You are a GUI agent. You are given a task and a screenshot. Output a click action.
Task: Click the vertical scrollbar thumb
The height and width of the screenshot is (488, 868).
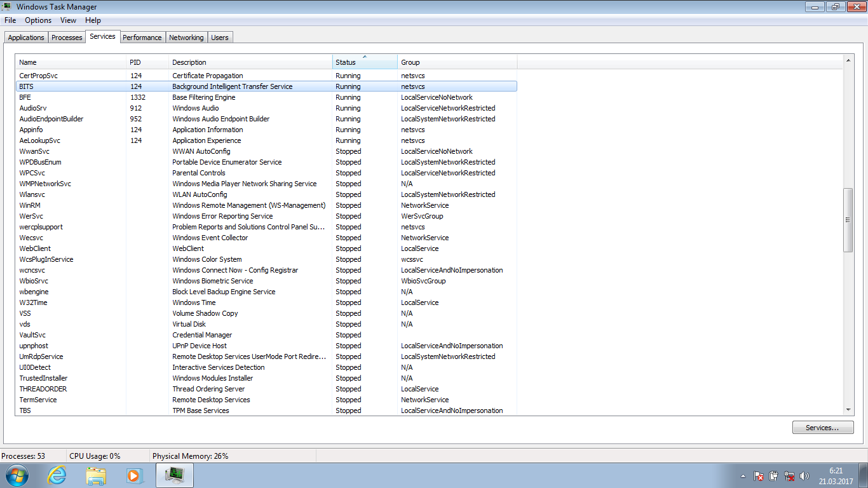[x=848, y=220]
